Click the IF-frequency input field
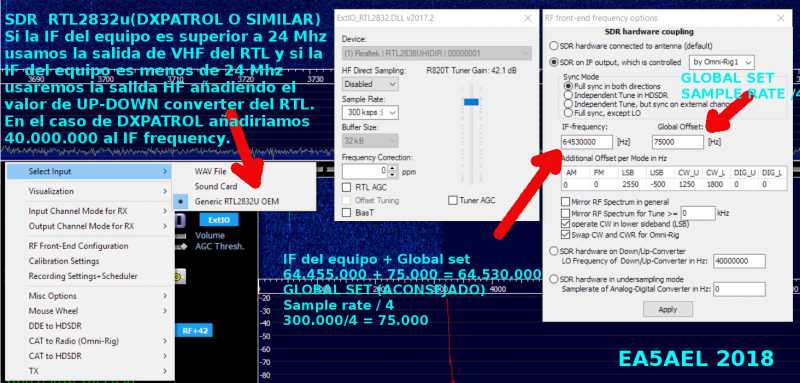800x383 pixels. point(587,142)
